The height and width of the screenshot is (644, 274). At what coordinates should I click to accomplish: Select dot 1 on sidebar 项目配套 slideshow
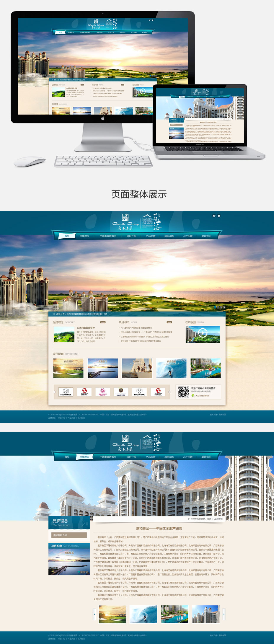pos(79,572)
